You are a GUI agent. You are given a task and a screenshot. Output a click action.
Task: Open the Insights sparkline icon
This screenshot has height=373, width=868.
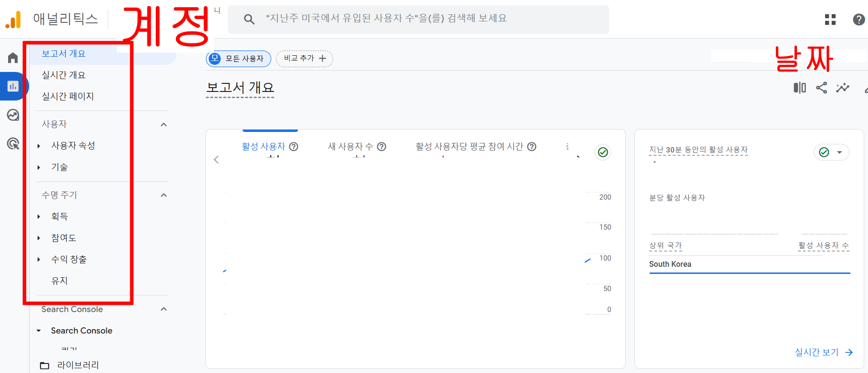click(843, 88)
